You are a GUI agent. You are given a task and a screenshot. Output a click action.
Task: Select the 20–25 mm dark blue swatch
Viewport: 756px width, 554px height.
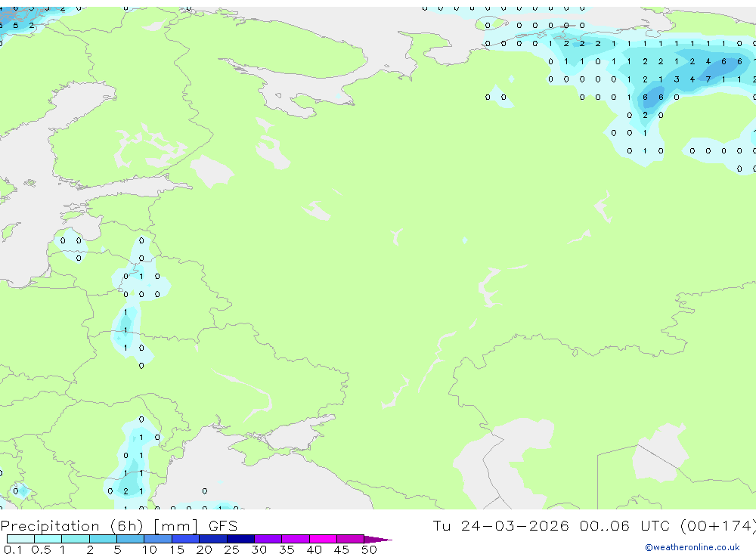pos(213,539)
